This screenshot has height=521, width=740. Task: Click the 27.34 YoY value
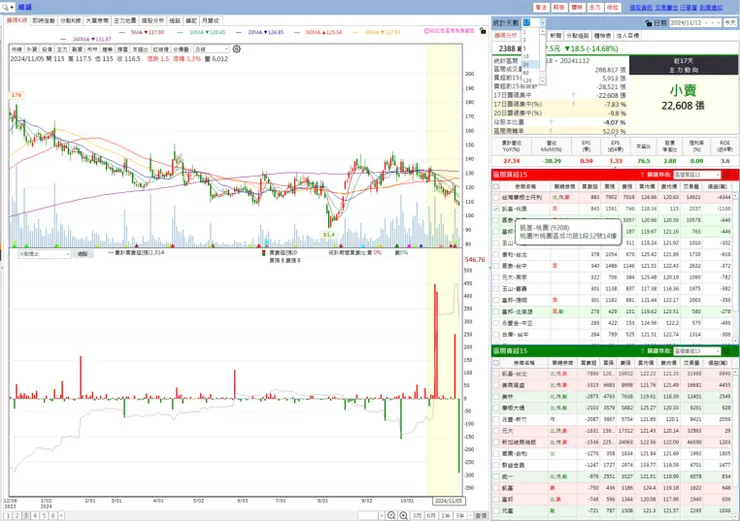click(x=511, y=161)
